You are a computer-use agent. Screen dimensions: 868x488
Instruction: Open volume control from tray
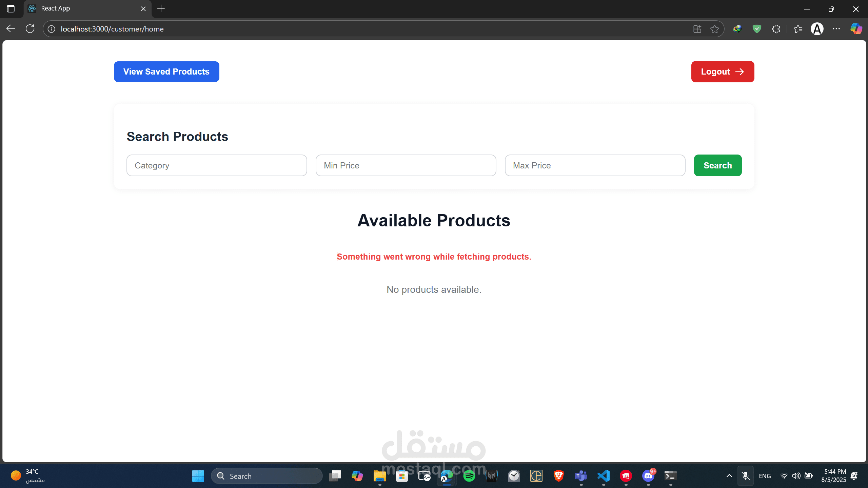pos(796,476)
